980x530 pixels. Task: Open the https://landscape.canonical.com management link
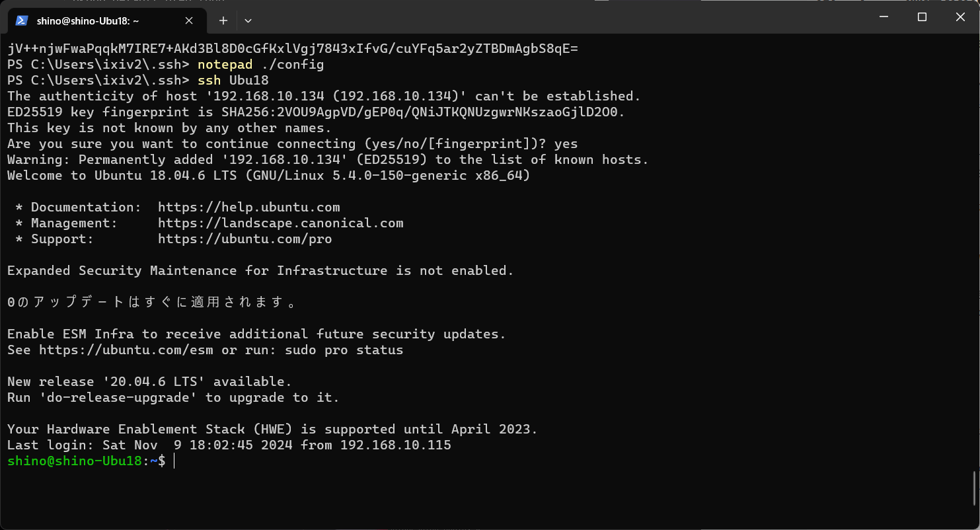pyautogui.click(x=280, y=223)
